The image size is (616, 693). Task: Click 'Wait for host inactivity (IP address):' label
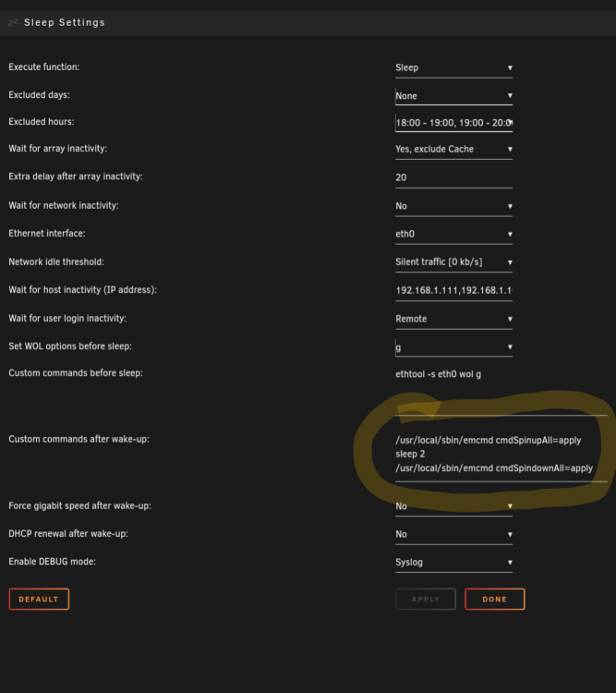coord(82,290)
